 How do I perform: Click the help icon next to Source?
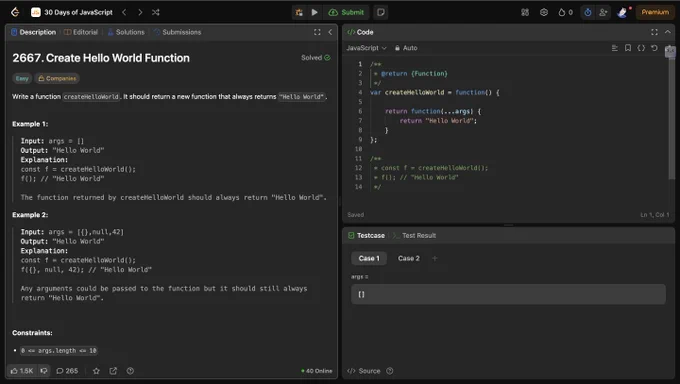pos(390,371)
